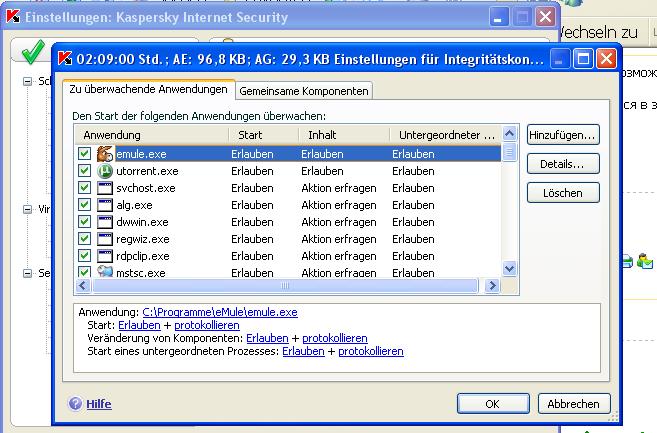The image size is (657, 433).
Task: Collapse the Virenschutz tree node in the settings tree
Action: [x=27, y=210]
